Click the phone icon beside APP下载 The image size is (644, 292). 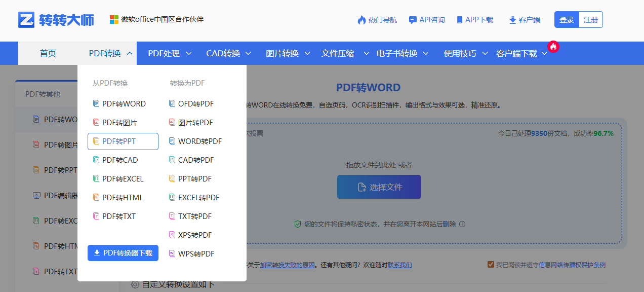tap(460, 20)
